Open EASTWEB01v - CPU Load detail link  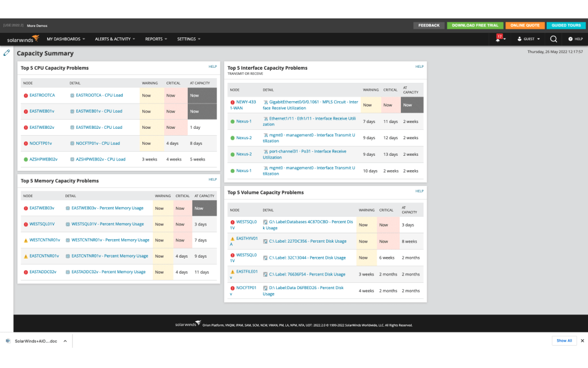coord(99,112)
